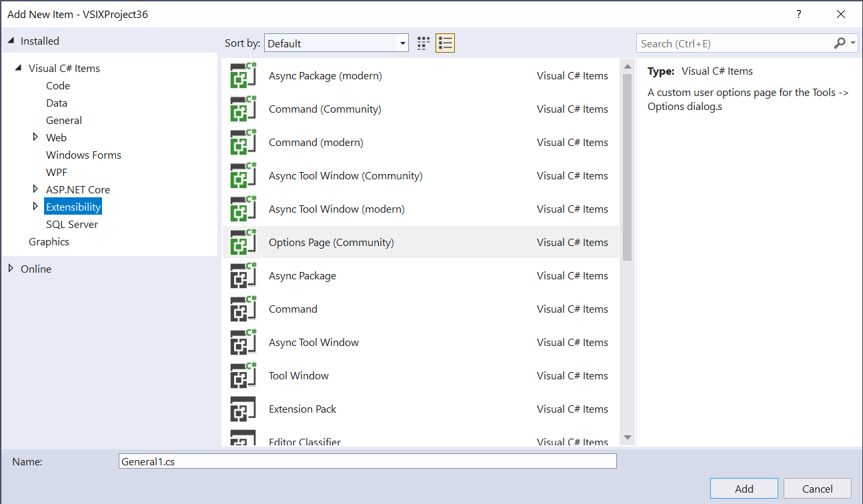This screenshot has height=504, width=863.
Task: Click the template list scroll up arrow
Action: click(627, 66)
